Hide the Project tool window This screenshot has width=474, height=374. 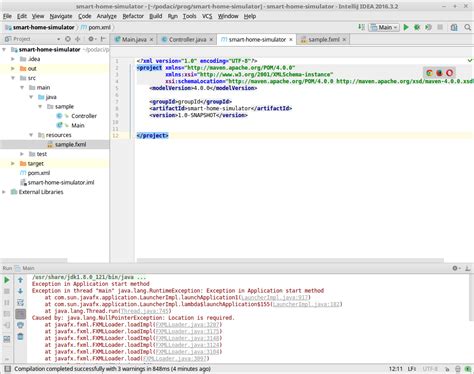(103, 39)
